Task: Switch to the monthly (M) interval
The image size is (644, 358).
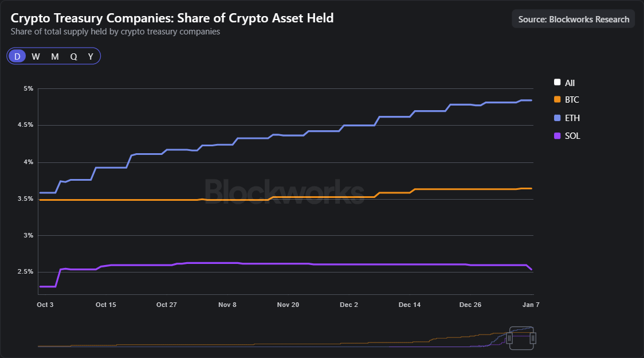Action: pos(54,56)
